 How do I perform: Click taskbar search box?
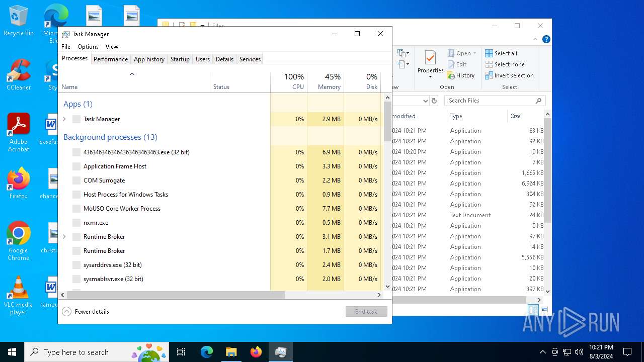tap(97, 352)
